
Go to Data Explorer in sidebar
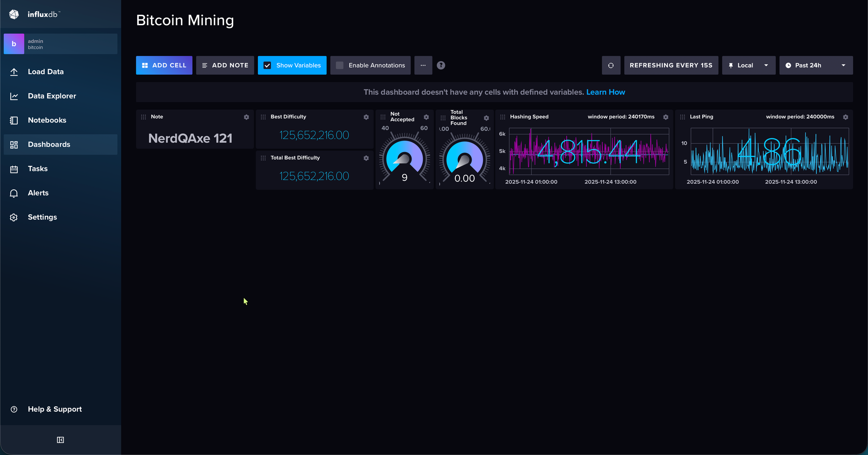pyautogui.click(x=52, y=96)
